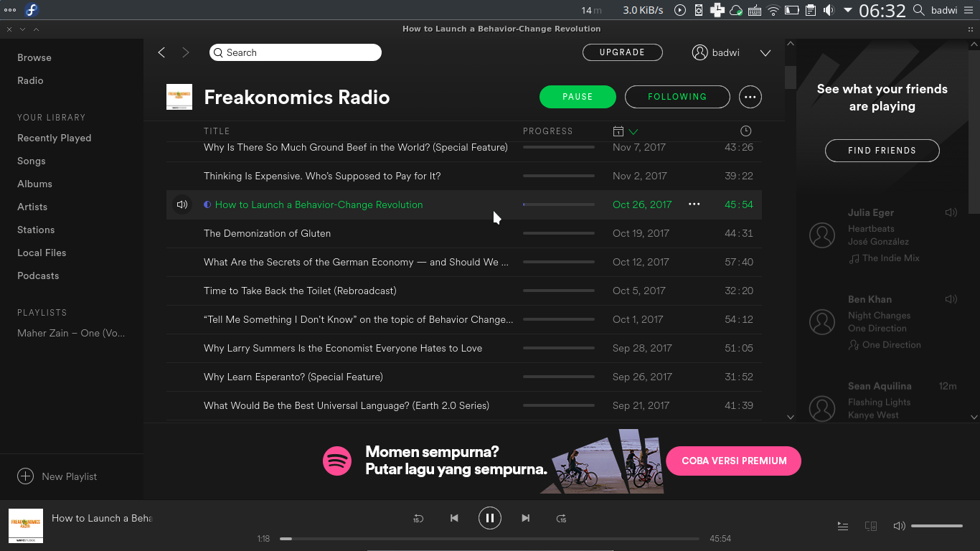
Task: Open the battery status tray icon
Action: pyautogui.click(x=792, y=10)
